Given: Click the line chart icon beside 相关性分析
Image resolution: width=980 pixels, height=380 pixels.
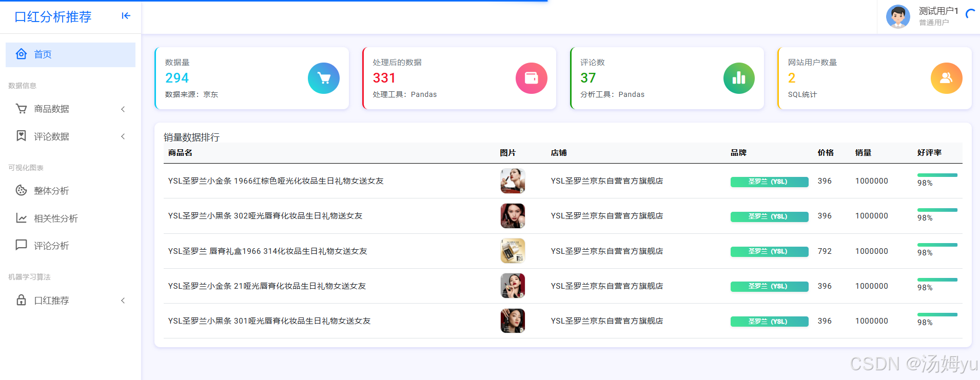Looking at the screenshot, I should (x=21, y=218).
